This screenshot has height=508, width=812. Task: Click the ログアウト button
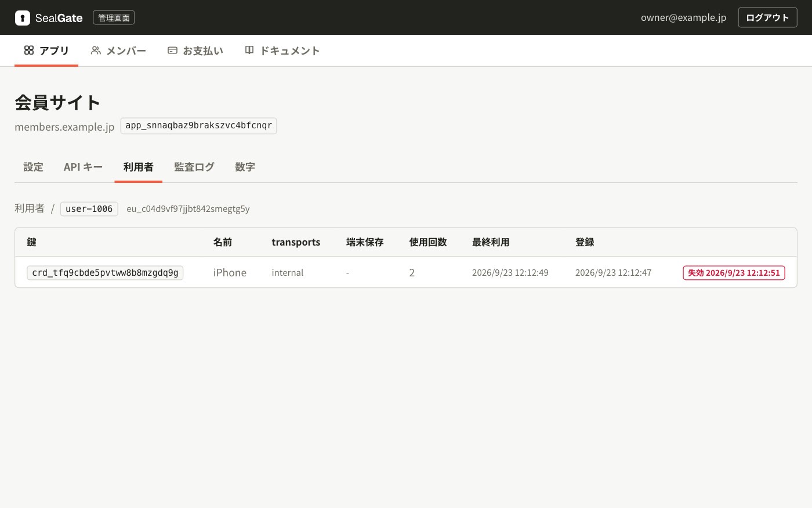(x=767, y=17)
